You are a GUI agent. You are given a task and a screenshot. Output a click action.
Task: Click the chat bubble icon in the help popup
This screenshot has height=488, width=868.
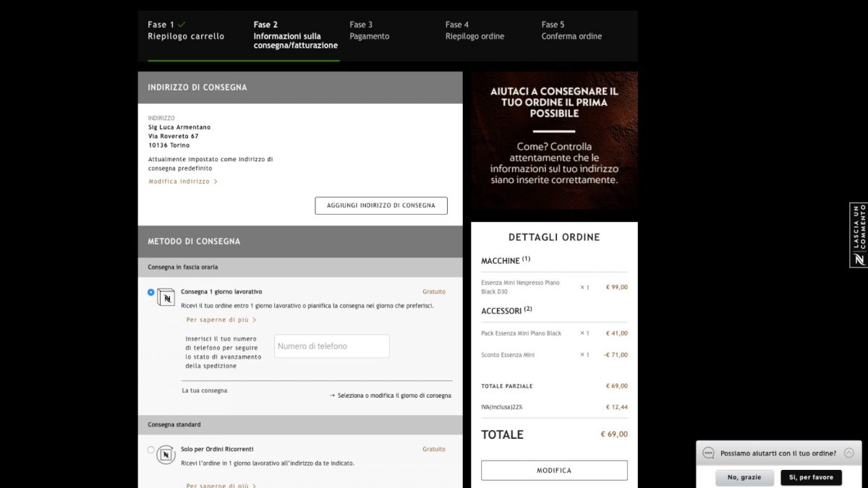tap(709, 453)
